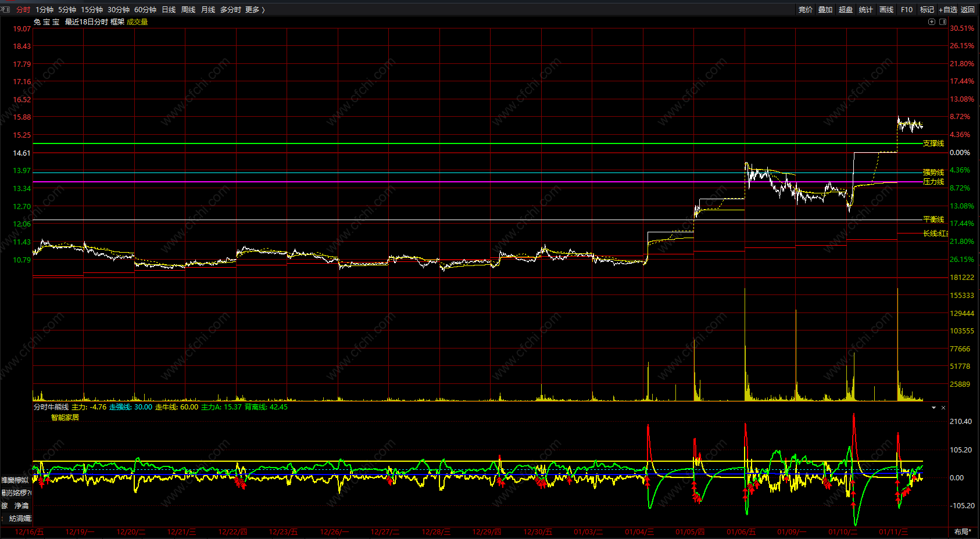The image size is (980, 539).
Task: Expand the 更多 periods menu
Action: (x=255, y=10)
